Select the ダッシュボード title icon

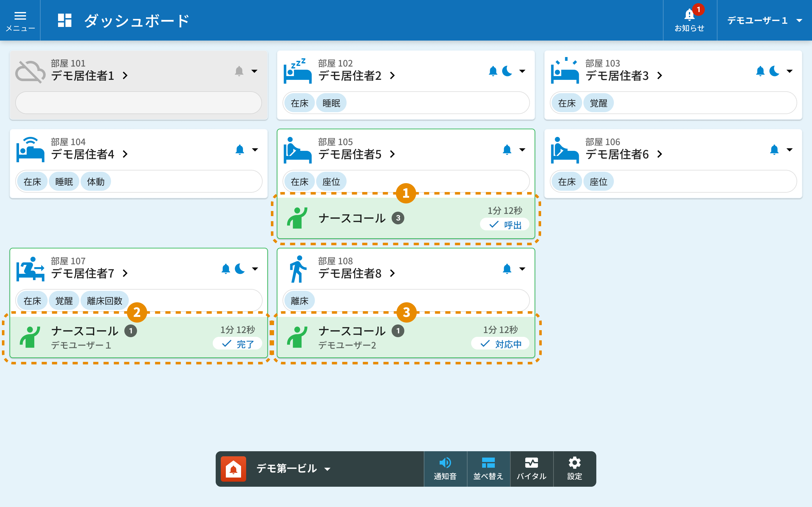(65, 21)
